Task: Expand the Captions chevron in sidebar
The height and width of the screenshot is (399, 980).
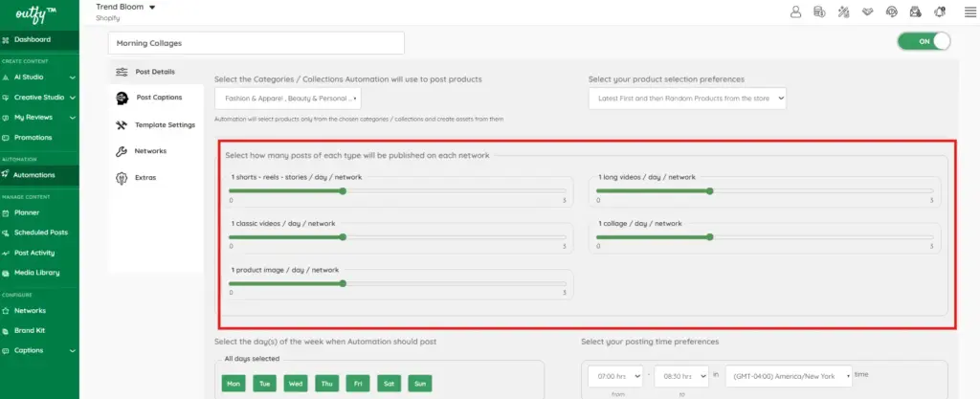Action: (x=73, y=351)
